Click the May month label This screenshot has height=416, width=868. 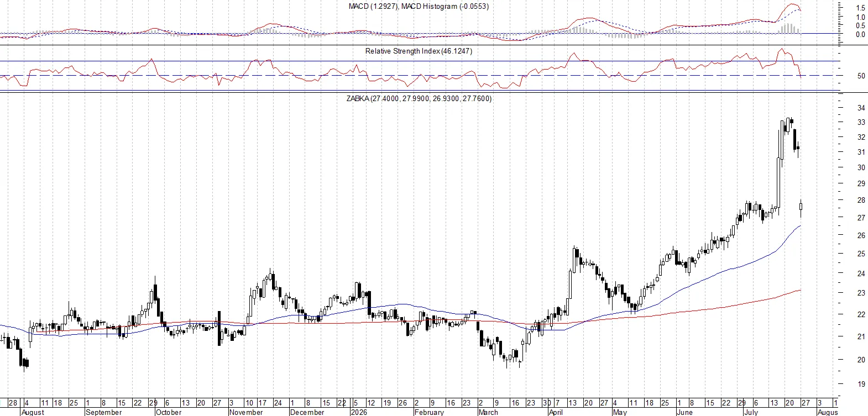point(620,412)
